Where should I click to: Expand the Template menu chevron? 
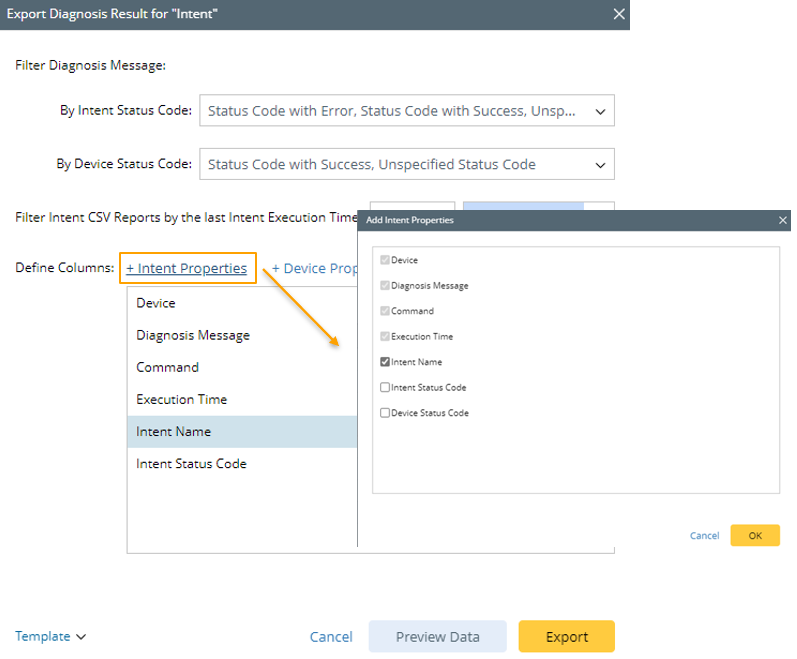81,637
